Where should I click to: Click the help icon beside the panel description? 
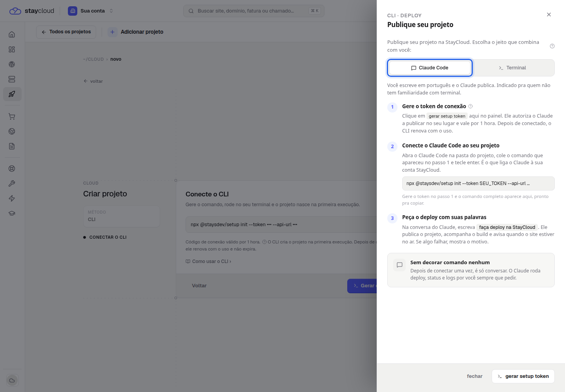552,46
